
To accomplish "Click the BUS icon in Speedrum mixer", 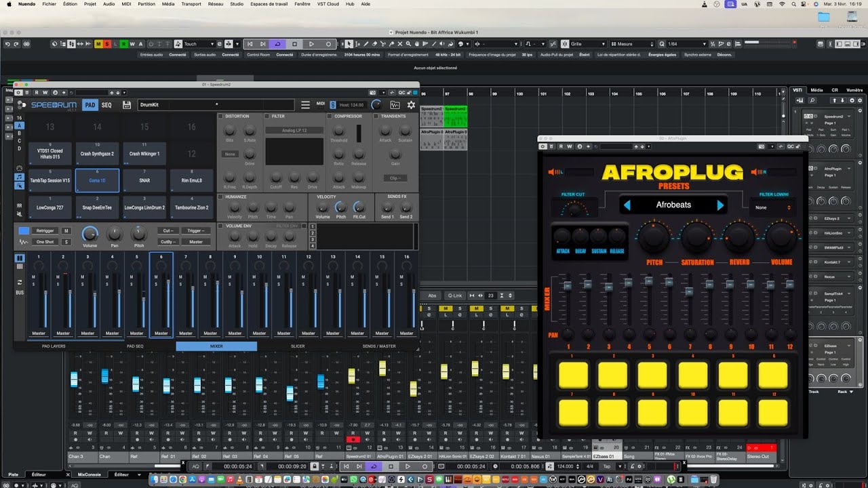I will pyautogui.click(x=20, y=292).
